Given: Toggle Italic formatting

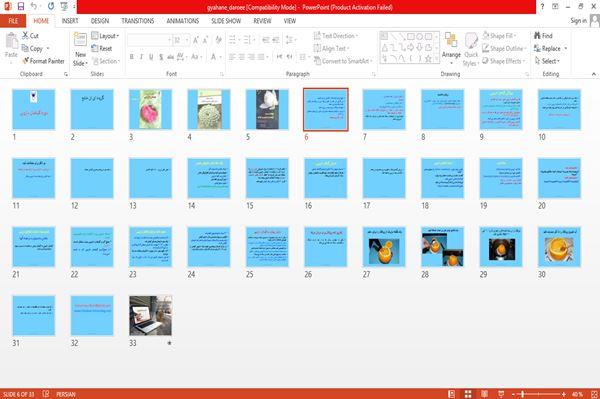Looking at the screenshot, I should coord(141,57).
